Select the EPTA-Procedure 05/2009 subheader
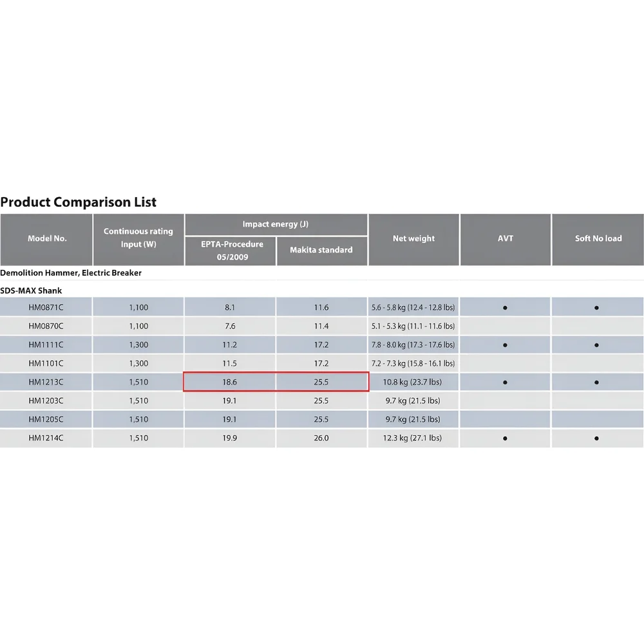The image size is (644, 644). pos(230,251)
